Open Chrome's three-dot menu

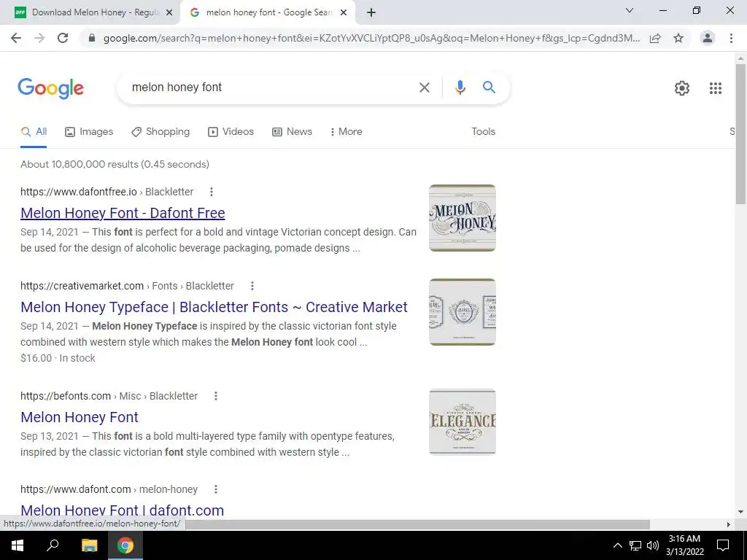coord(731,38)
